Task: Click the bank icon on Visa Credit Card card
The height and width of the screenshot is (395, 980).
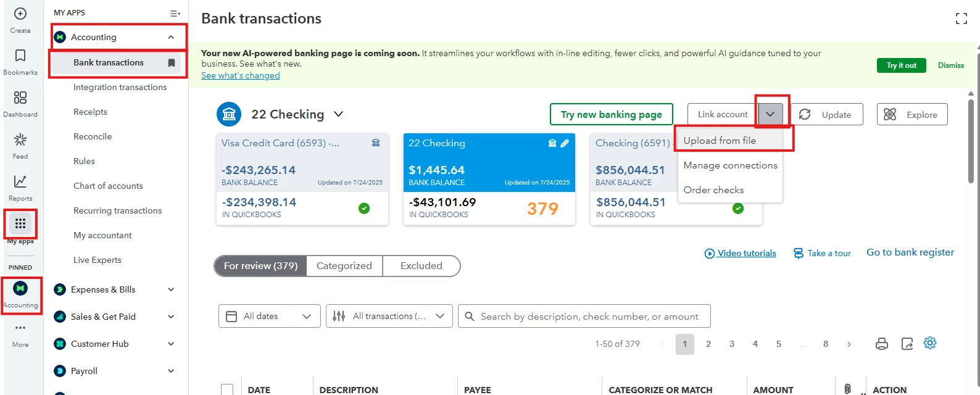Action: (x=376, y=143)
